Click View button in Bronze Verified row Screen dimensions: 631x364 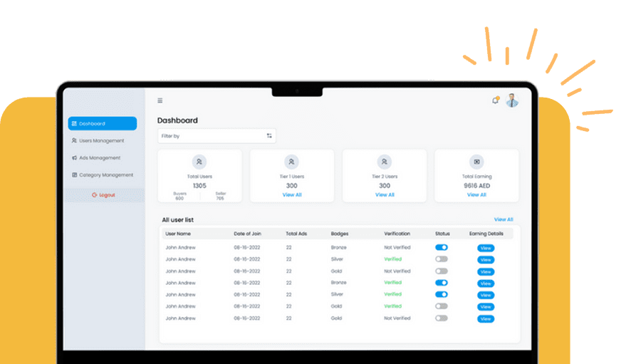(486, 284)
